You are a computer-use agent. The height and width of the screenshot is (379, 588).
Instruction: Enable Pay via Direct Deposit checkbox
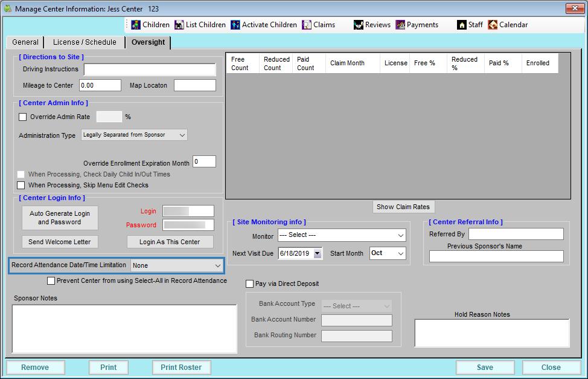click(249, 283)
